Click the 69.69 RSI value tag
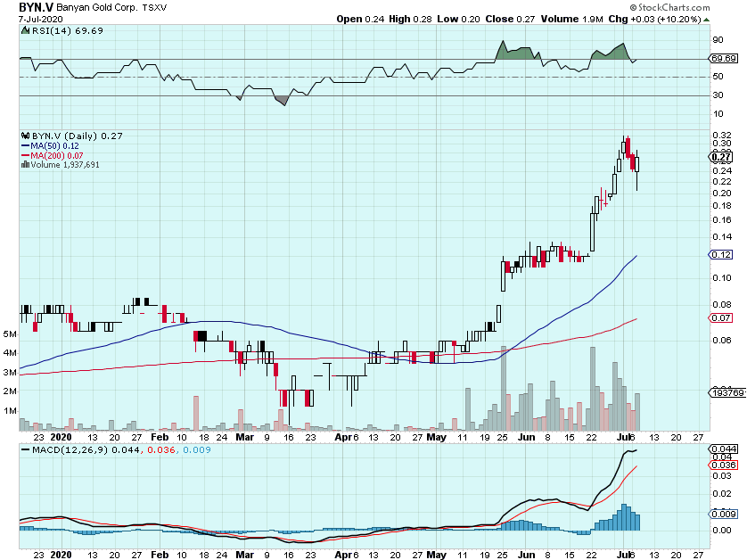Image resolution: width=747 pixels, height=560 pixels. click(x=724, y=58)
